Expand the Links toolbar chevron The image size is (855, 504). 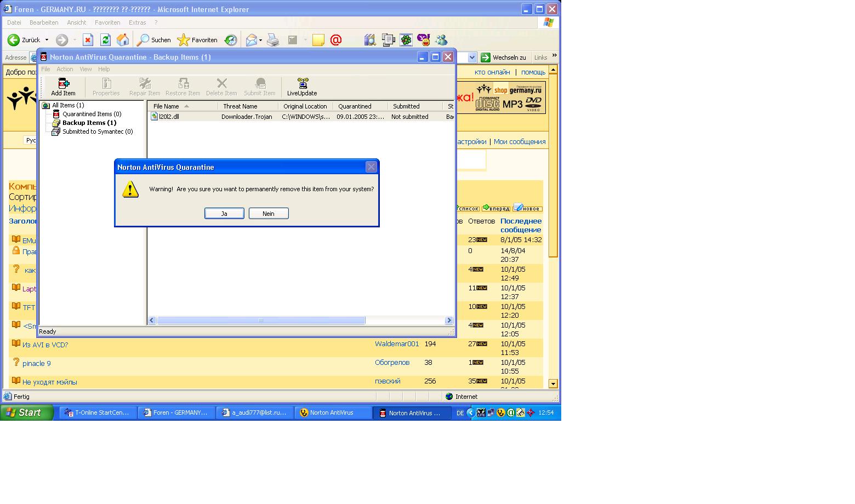click(x=554, y=55)
